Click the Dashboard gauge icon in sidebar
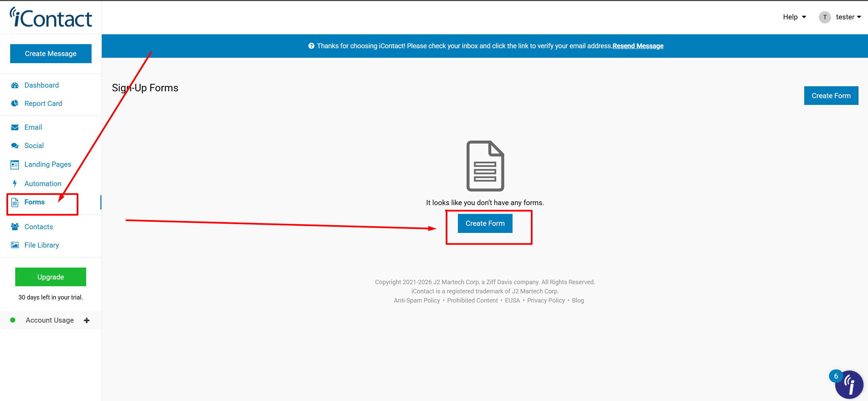 pyautogui.click(x=15, y=85)
